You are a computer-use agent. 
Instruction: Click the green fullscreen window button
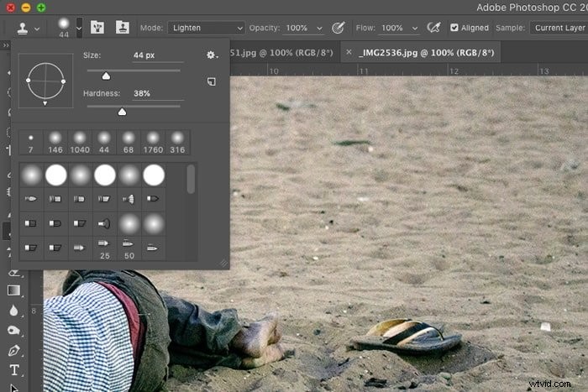(x=41, y=8)
